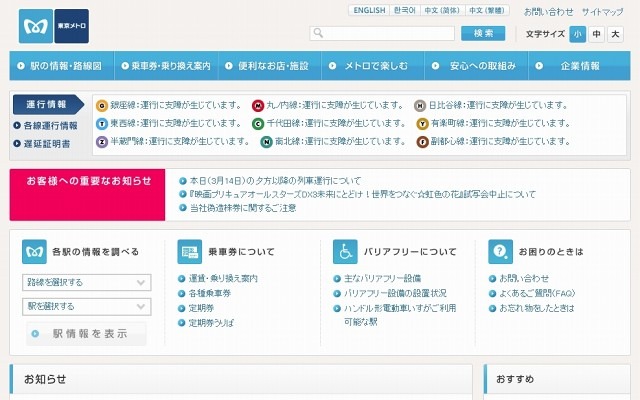Open 企業情報 navigation menu
Viewport: 640px width, 400px height.
[580, 66]
